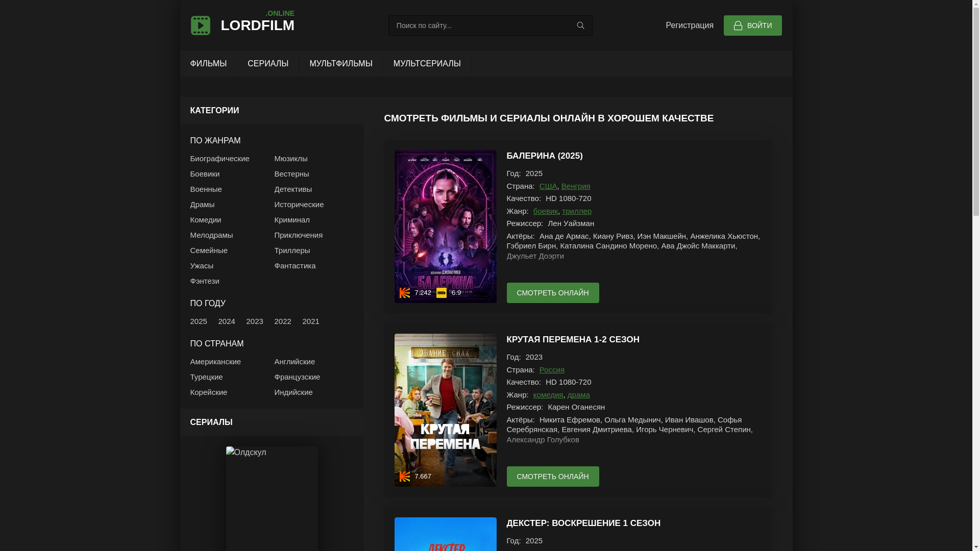Click the LORDFILM site title
This screenshot has width=980, height=551.
[257, 25]
